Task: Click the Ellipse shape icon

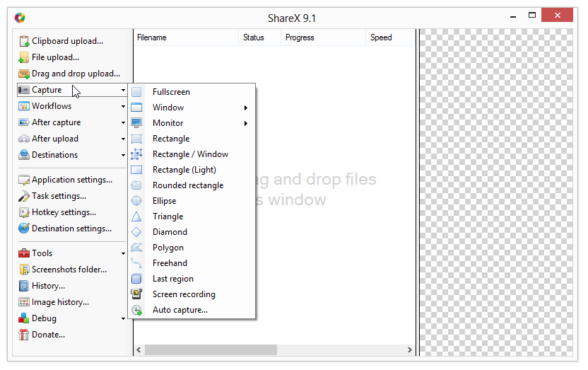Action: [136, 201]
